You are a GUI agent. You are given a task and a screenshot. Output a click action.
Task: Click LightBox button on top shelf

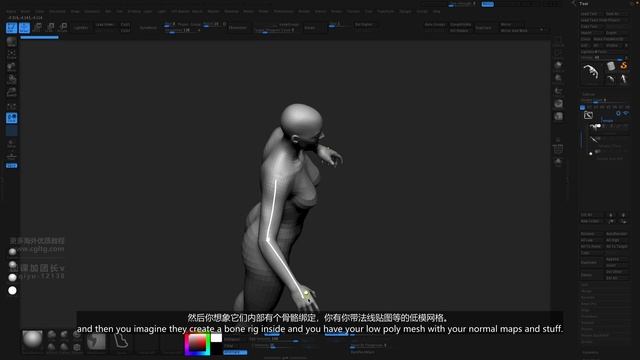pos(81,28)
